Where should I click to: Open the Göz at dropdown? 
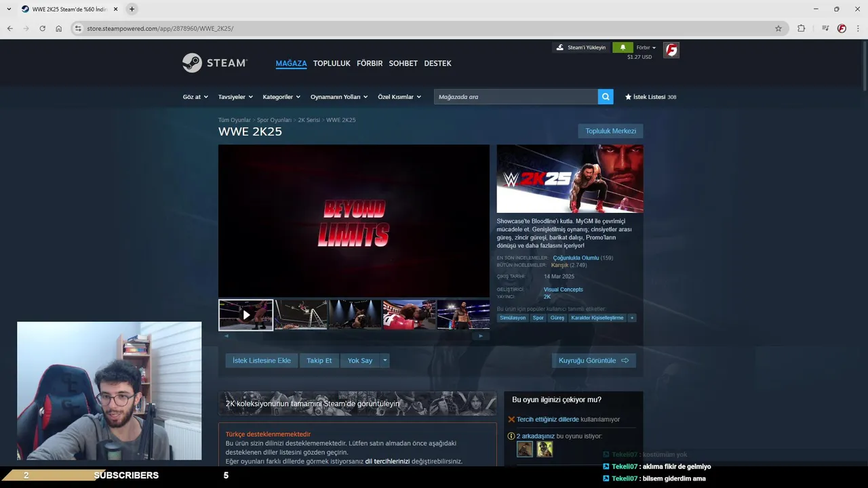[195, 97]
